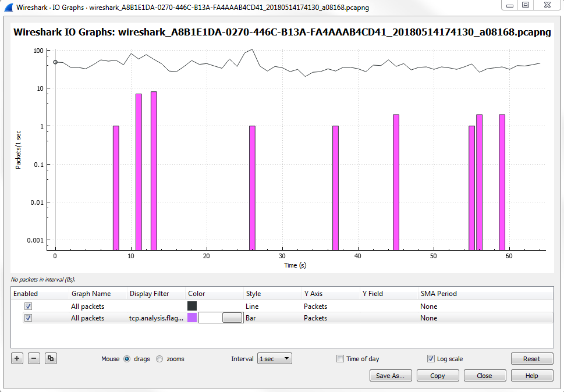Click the magenta bar at 8 seconds
The height and width of the screenshot is (392, 564).
click(116, 188)
